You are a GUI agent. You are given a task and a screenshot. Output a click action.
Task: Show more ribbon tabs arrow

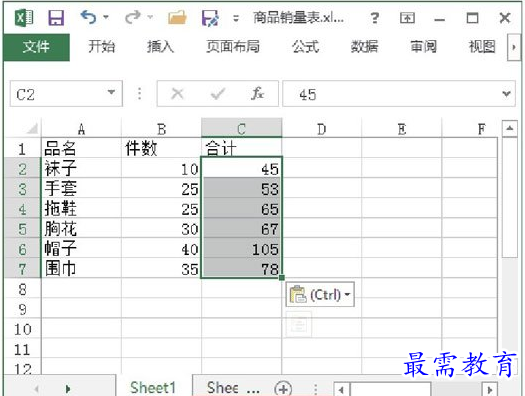click(x=514, y=47)
